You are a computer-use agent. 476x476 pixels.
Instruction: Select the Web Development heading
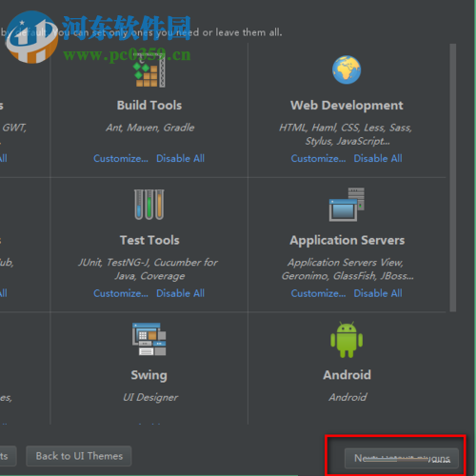tap(347, 106)
